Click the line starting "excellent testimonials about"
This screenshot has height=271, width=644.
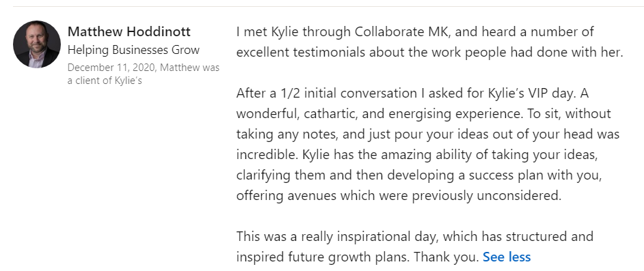429,52
